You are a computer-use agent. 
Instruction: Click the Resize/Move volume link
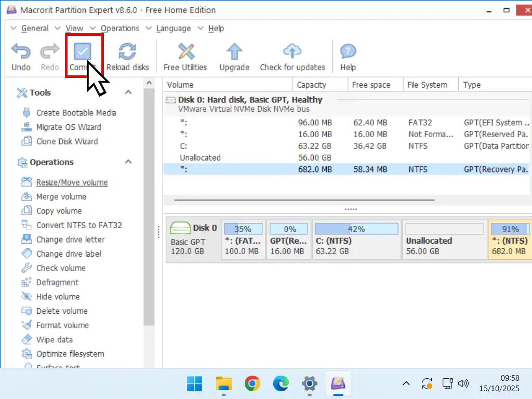point(72,182)
